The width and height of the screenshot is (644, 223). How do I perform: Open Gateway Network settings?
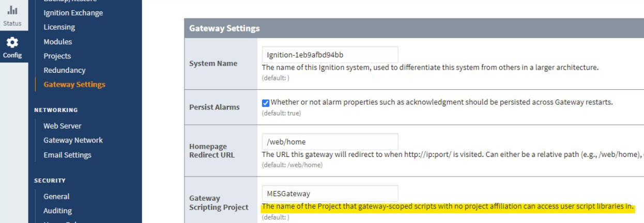pyautogui.click(x=73, y=140)
